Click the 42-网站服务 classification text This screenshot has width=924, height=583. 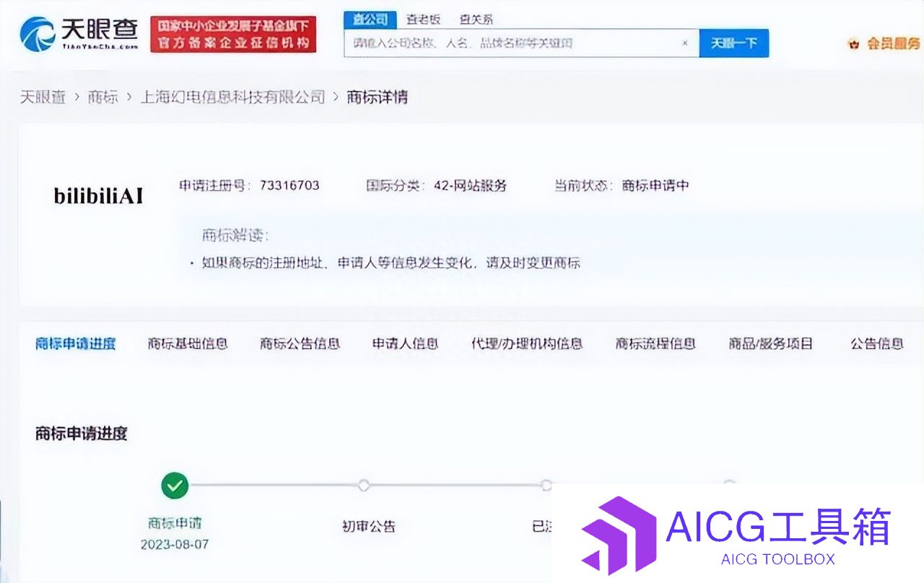[x=470, y=185]
